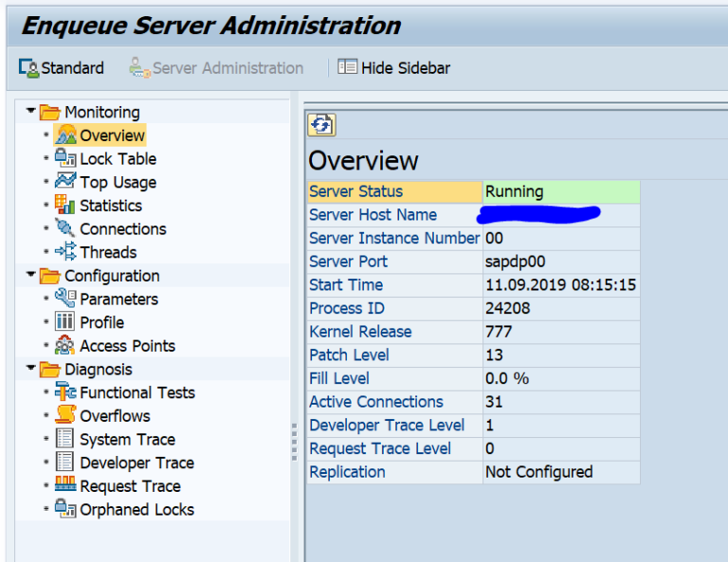The height and width of the screenshot is (562, 728).
Task: Click the Refresh icon above Overview
Action: pyautogui.click(x=322, y=125)
